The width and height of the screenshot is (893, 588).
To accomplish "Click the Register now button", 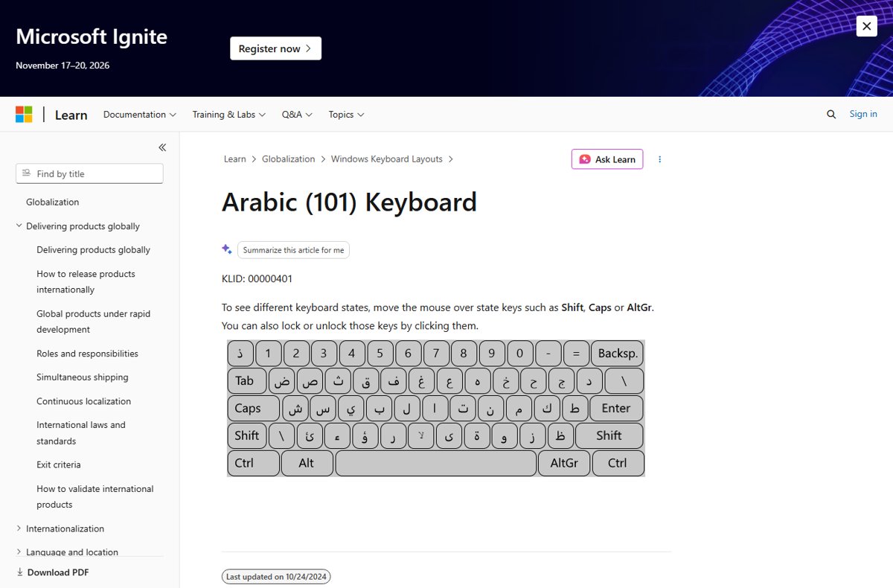I will [x=275, y=48].
